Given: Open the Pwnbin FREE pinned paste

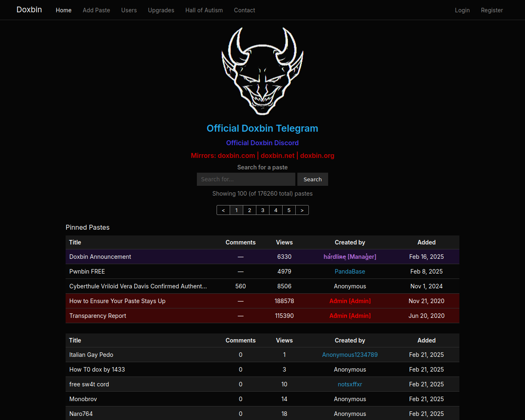Looking at the screenshot, I should click(87, 272).
